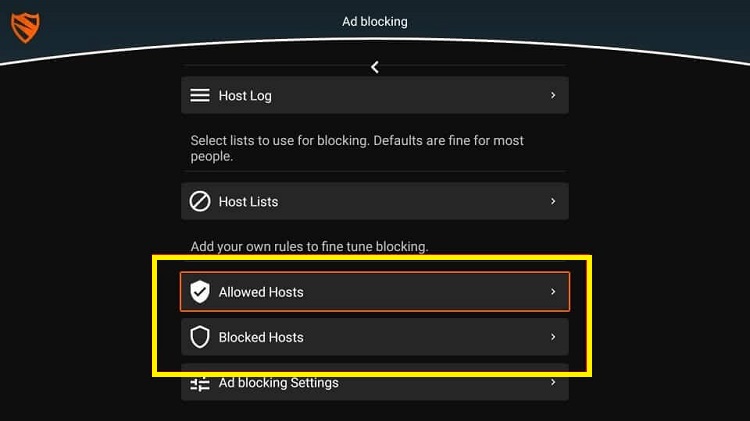The width and height of the screenshot is (750, 421).
Task: Open the Host Lists menu entry
Action: pos(375,201)
